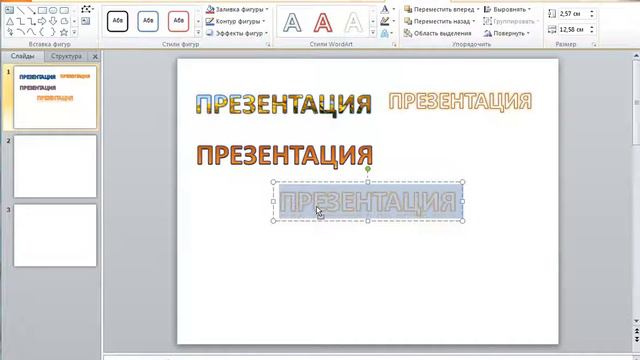Apply the red outlined WordArt A style
Screen dimensions: 640x360
coord(322,22)
